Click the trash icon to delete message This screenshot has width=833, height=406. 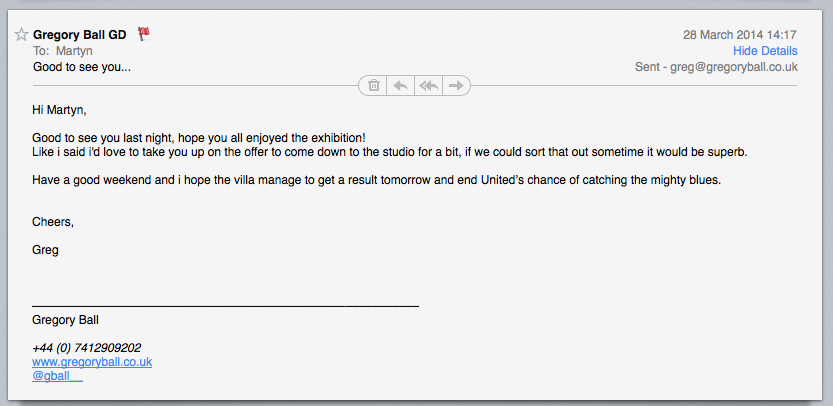click(x=373, y=86)
